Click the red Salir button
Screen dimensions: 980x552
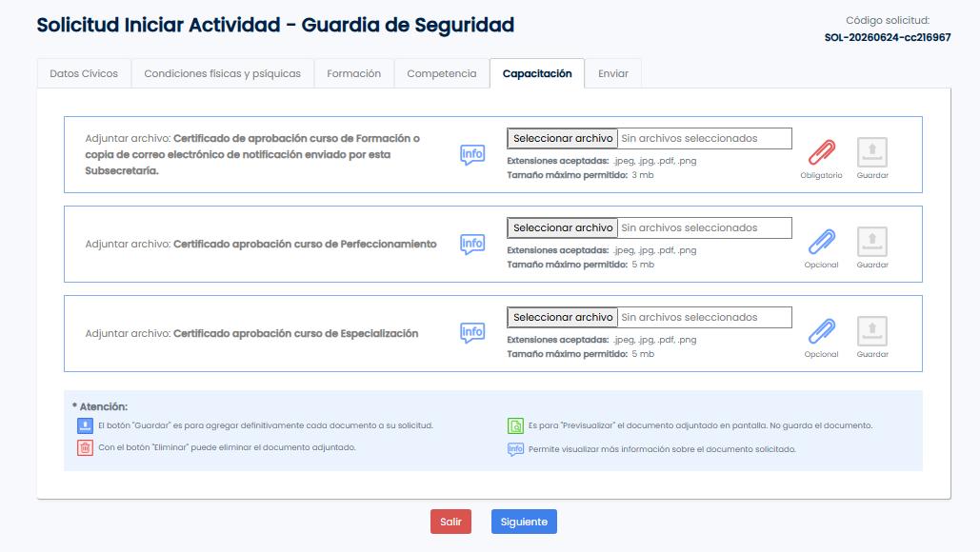pos(450,522)
